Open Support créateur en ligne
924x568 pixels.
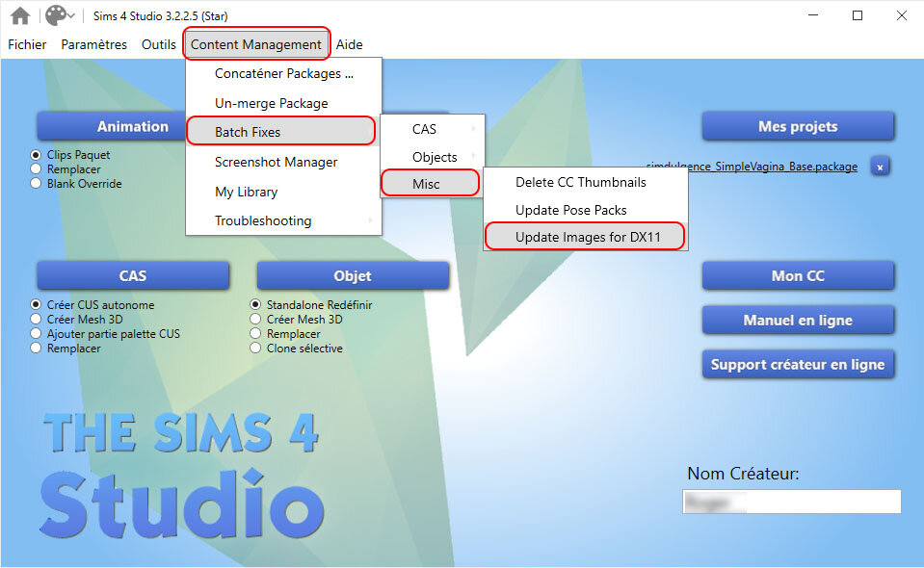coord(798,364)
